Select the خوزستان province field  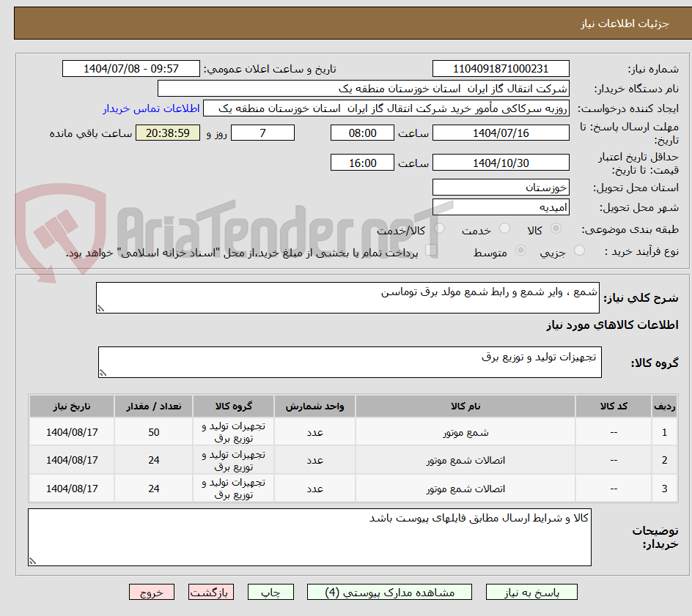501,188
